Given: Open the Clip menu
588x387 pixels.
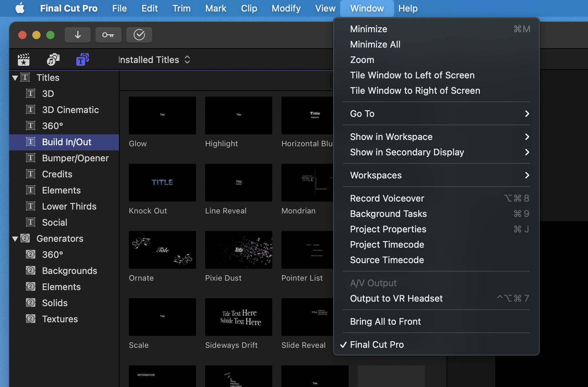Looking at the screenshot, I should coord(249,8).
